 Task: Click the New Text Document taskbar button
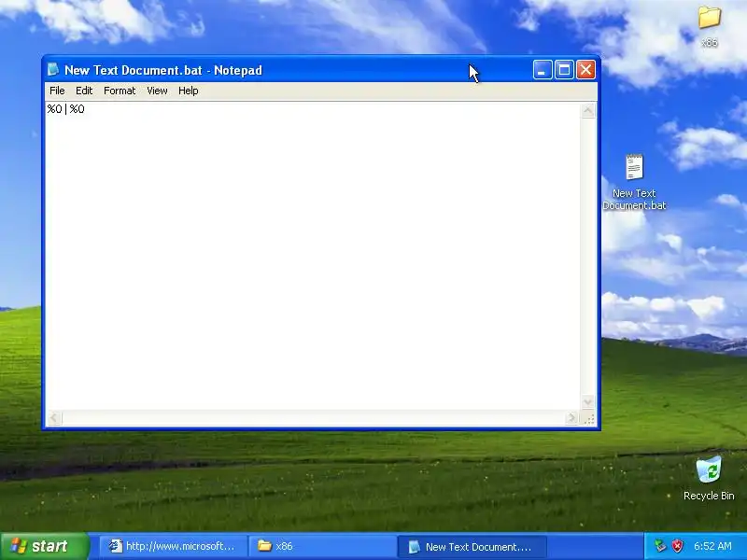click(x=472, y=546)
